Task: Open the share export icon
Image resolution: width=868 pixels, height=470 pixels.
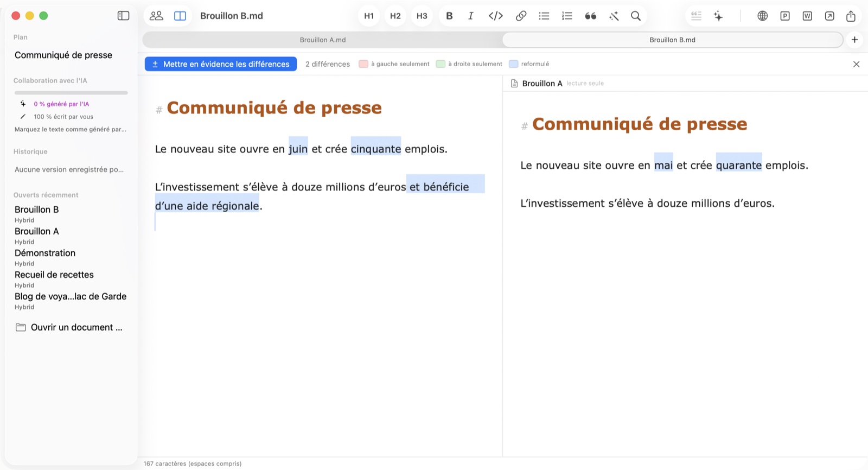Action: tap(851, 16)
